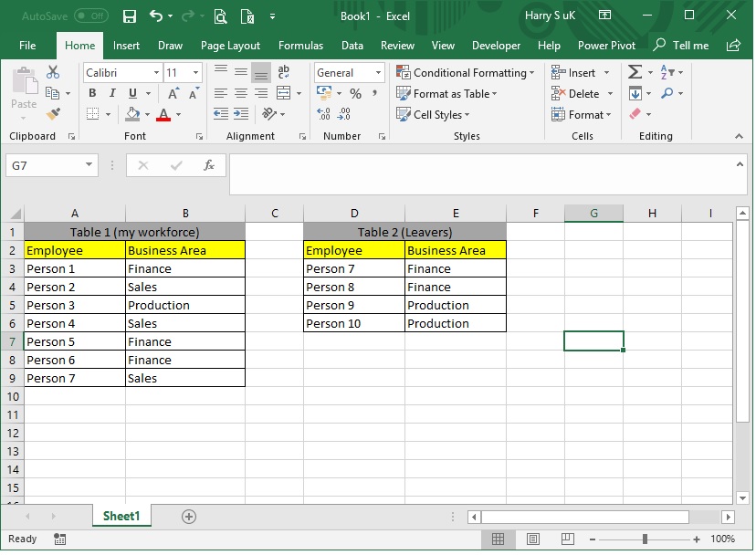The width and height of the screenshot is (756, 555).
Task: Click Merge & Center icon
Action: pos(283,93)
